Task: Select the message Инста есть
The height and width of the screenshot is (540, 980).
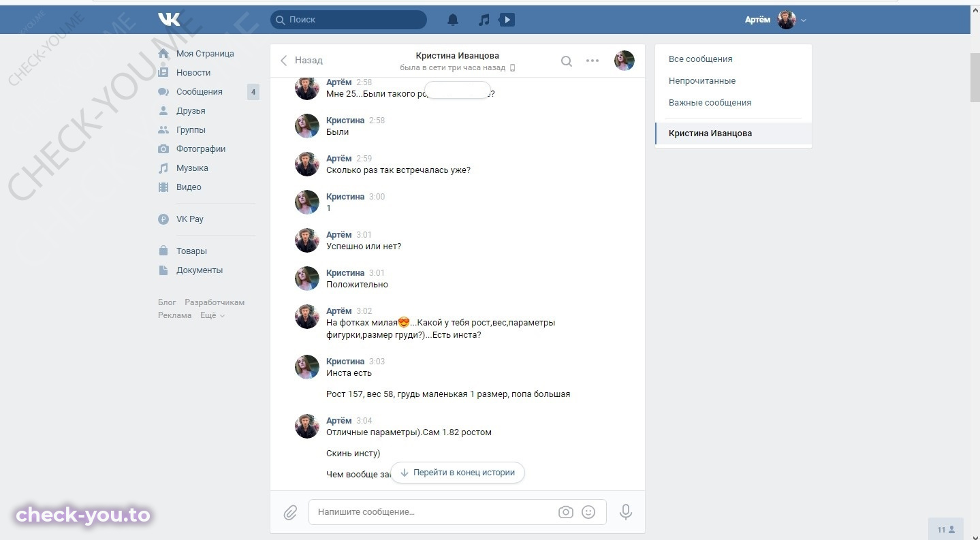Action: [x=349, y=373]
